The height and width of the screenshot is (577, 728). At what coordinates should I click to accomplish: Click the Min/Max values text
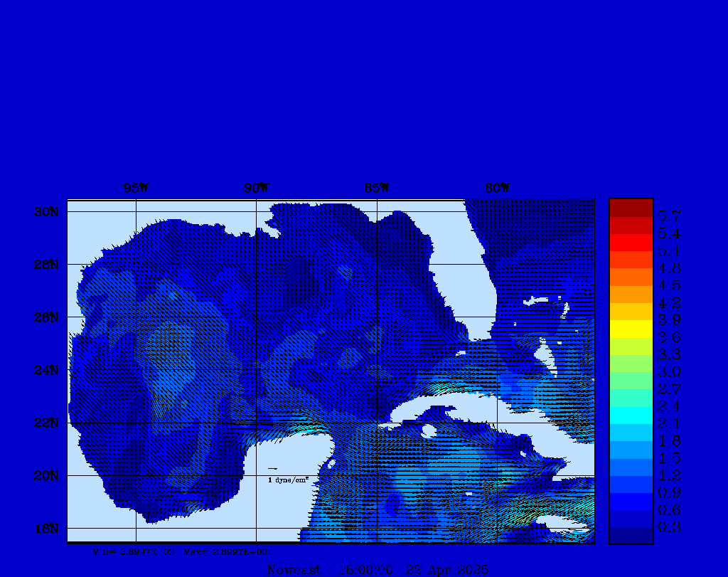click(x=181, y=551)
